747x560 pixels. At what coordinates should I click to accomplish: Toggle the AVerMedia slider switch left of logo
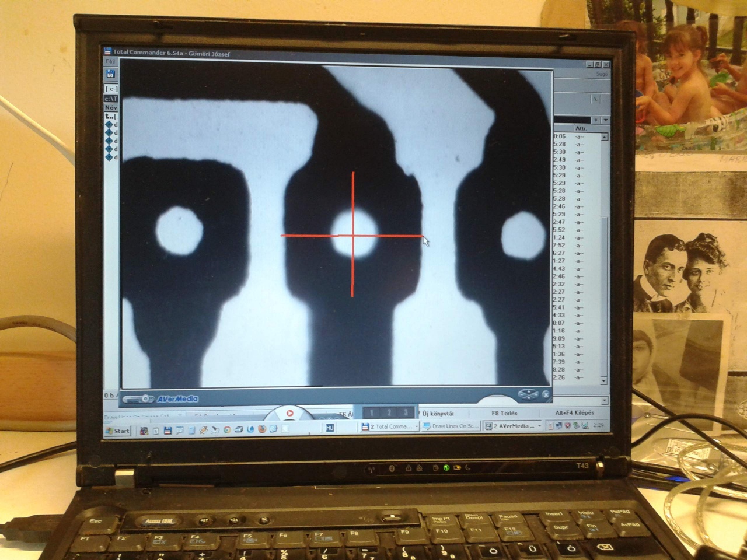(x=138, y=399)
